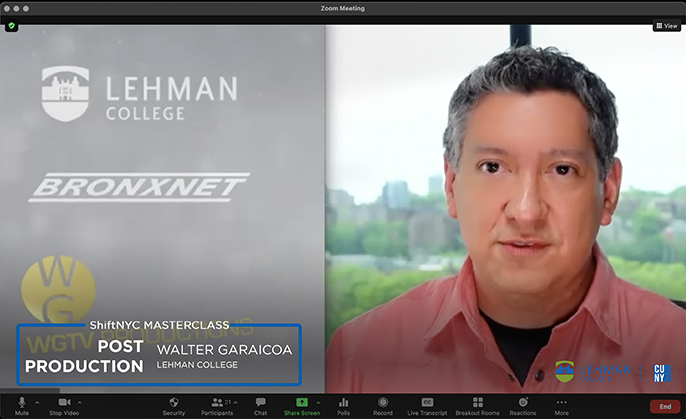
Task: Start Share Screen
Action: tap(302, 406)
